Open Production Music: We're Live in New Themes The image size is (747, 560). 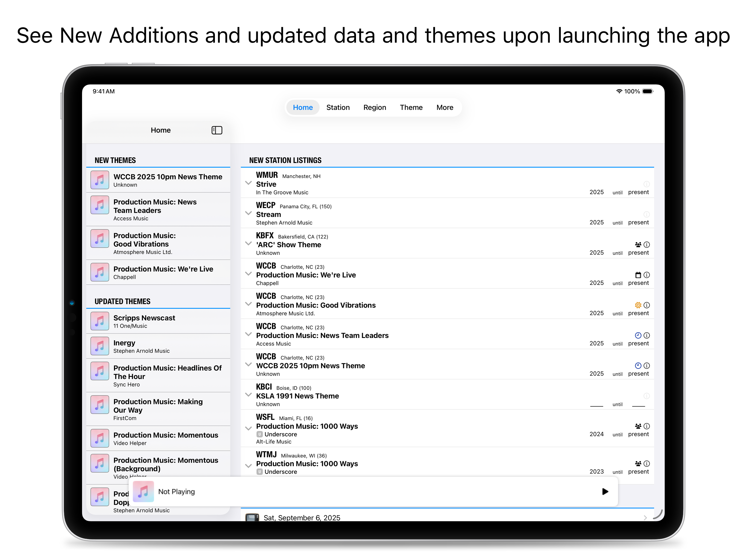tap(158, 272)
